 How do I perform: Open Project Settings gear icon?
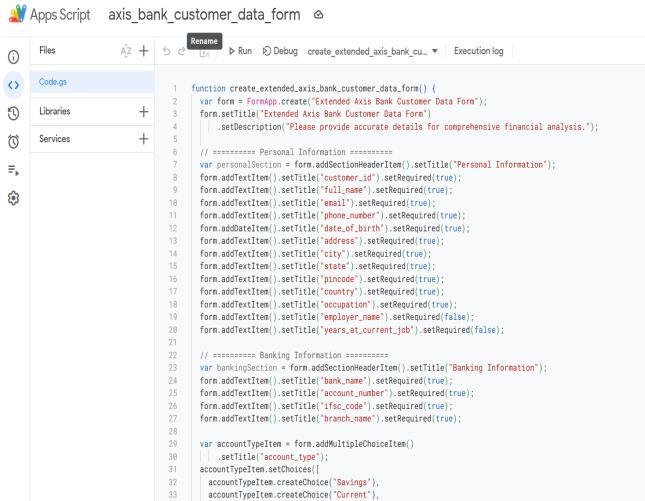[14, 198]
